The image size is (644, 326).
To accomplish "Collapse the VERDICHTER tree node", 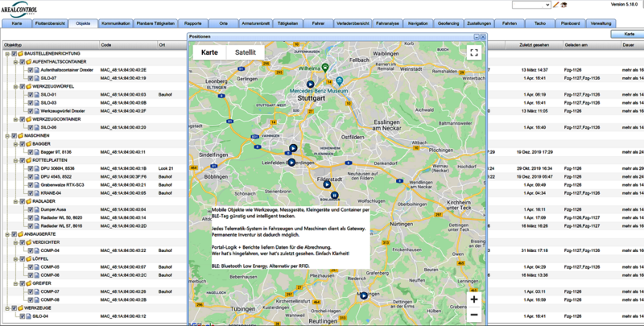I will coord(15,242).
